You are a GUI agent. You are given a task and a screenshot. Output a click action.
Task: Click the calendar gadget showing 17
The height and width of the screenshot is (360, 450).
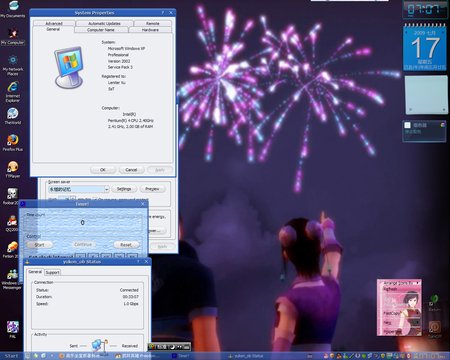tap(425, 48)
